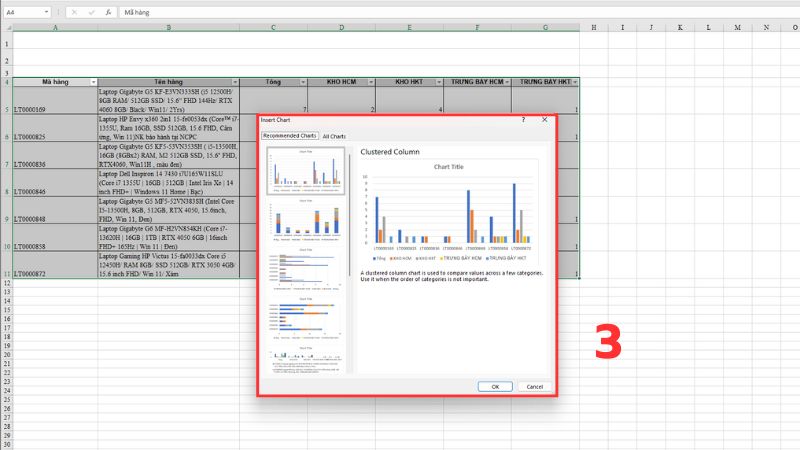This screenshot has width=800, height=450.
Task: Select cell LT0000825
Action: 55,128
